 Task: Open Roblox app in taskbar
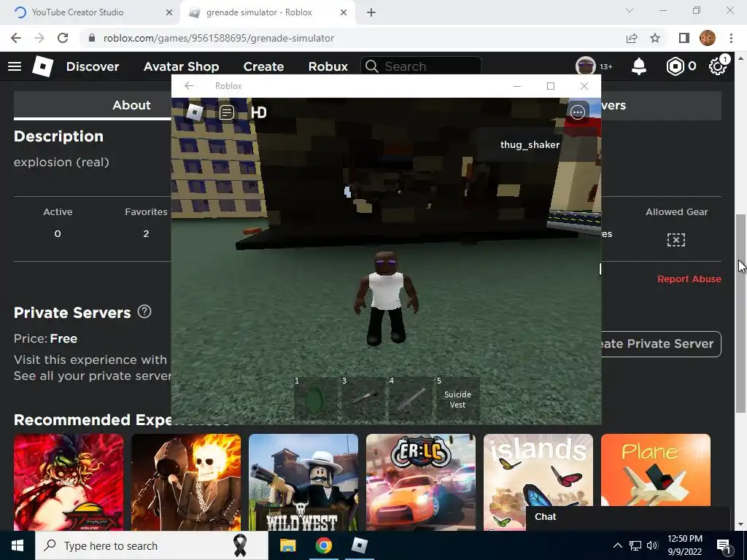coord(359,545)
